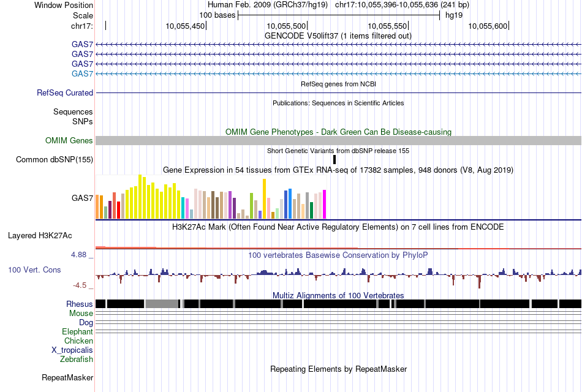
Task: Select the light blue GAS7 transcript label
Action: pos(82,73)
